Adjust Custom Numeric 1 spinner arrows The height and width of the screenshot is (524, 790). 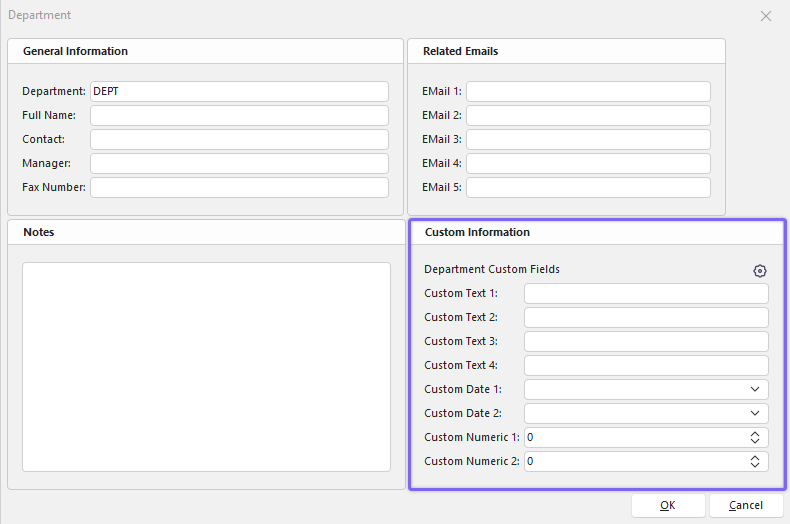tap(755, 437)
